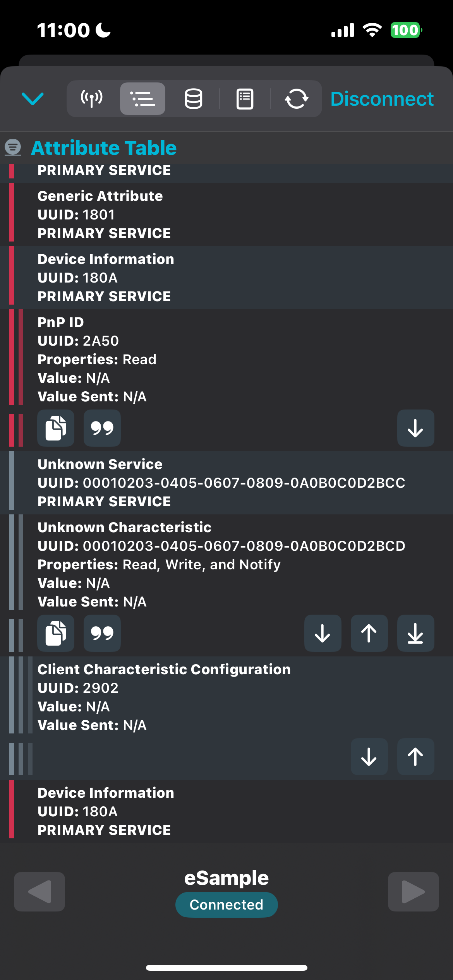Viewport: 453px width, 980px height.
Task: Tap the quote icon under PnP ID
Action: pyautogui.click(x=102, y=428)
